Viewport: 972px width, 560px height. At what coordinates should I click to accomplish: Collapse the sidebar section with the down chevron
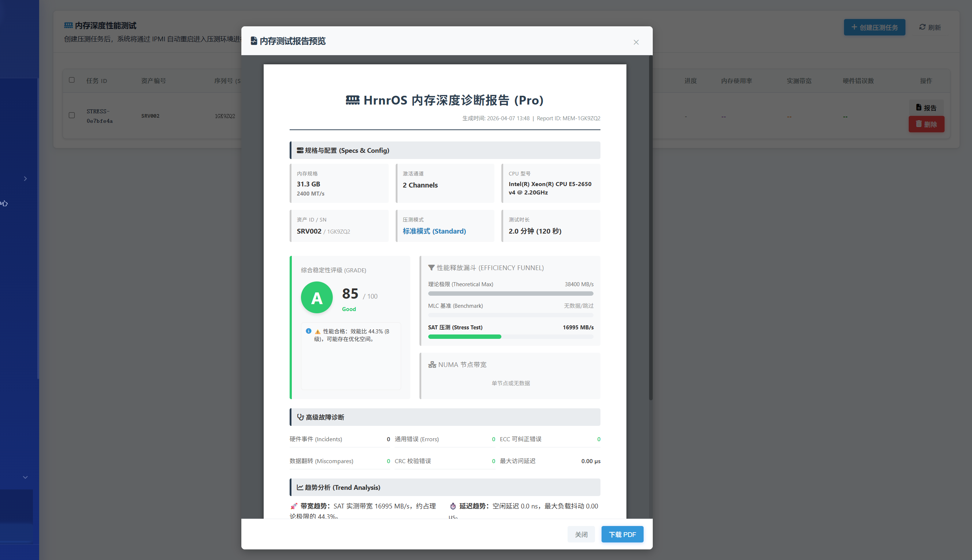pos(25,477)
